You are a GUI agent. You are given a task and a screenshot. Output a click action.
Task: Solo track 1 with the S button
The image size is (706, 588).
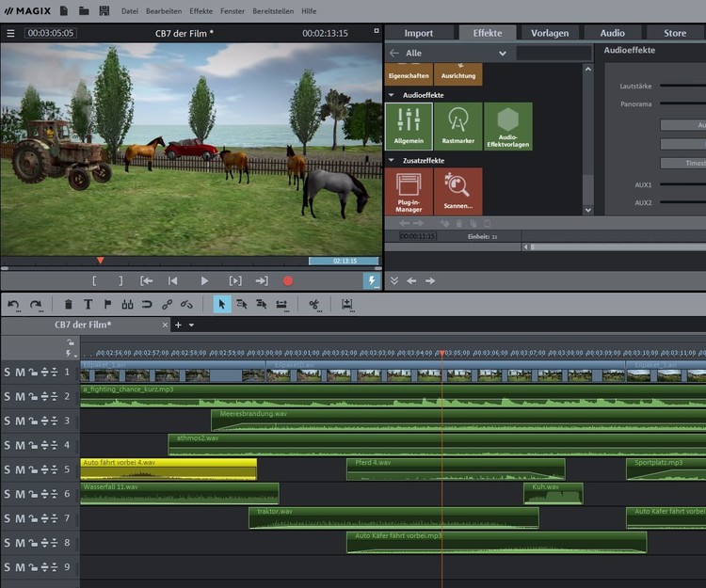pyautogui.click(x=7, y=373)
